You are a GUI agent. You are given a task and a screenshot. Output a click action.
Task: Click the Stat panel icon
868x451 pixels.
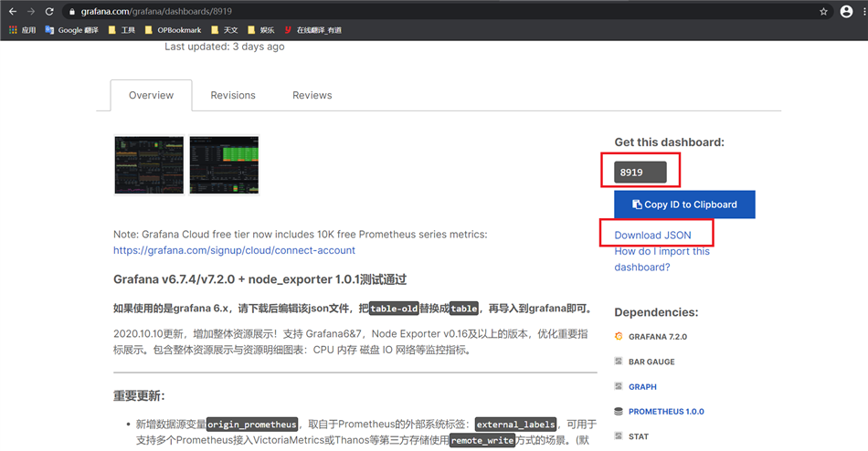pyautogui.click(x=619, y=435)
